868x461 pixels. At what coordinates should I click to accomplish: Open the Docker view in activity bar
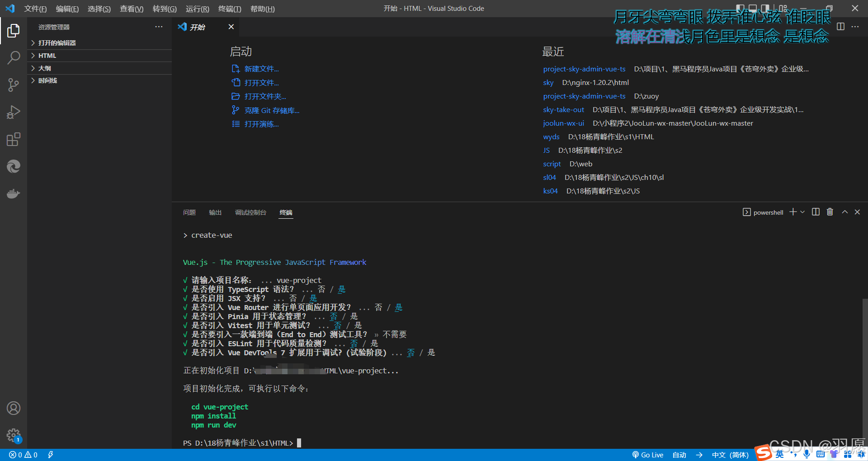[14, 193]
